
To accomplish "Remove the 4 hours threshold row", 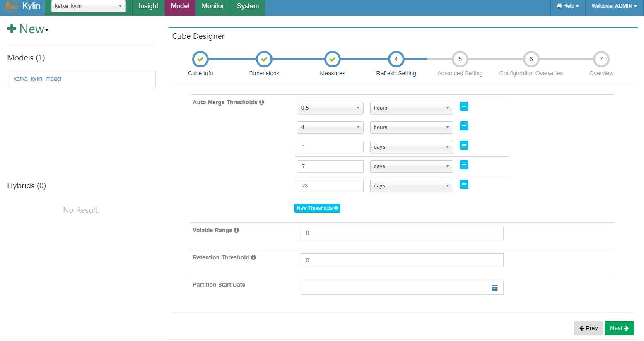I will pyautogui.click(x=464, y=126).
